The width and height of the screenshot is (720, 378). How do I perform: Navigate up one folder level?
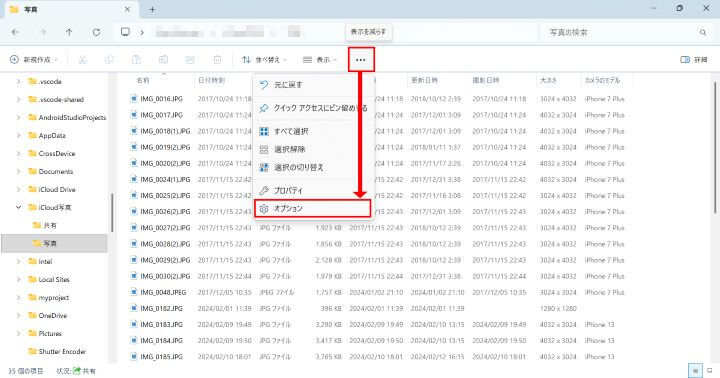coord(69,32)
